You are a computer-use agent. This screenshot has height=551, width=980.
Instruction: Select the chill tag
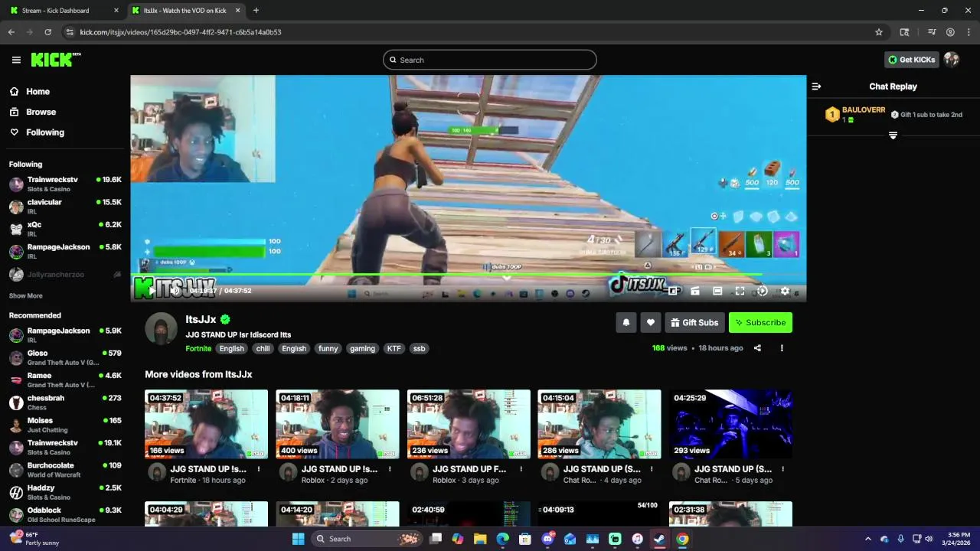click(x=263, y=348)
